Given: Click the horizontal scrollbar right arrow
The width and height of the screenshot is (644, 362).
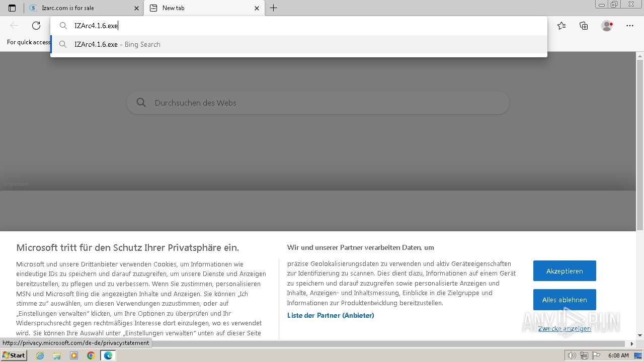Looking at the screenshot, I should point(632,344).
